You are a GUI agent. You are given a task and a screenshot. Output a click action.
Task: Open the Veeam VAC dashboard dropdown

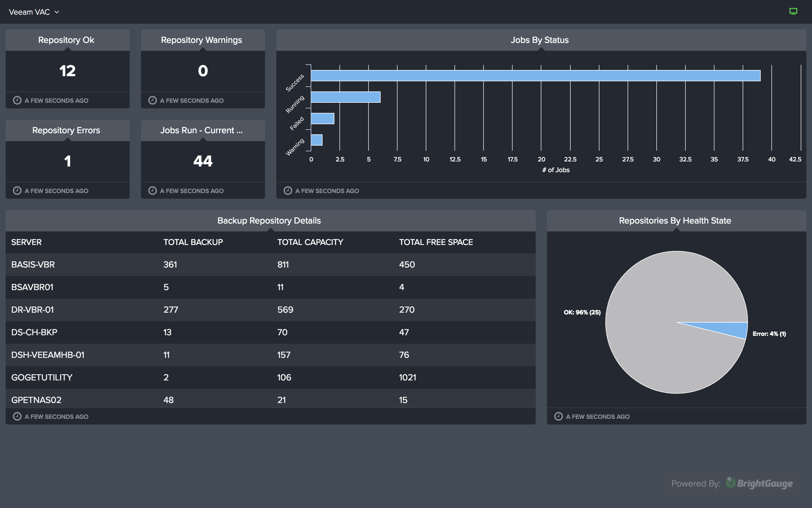click(x=34, y=12)
